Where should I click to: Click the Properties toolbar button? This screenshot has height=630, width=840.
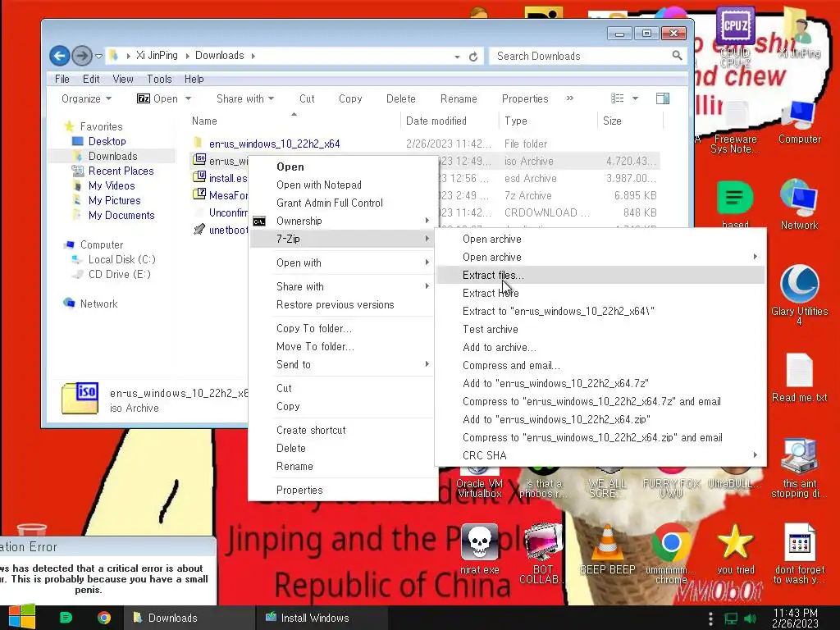point(525,98)
